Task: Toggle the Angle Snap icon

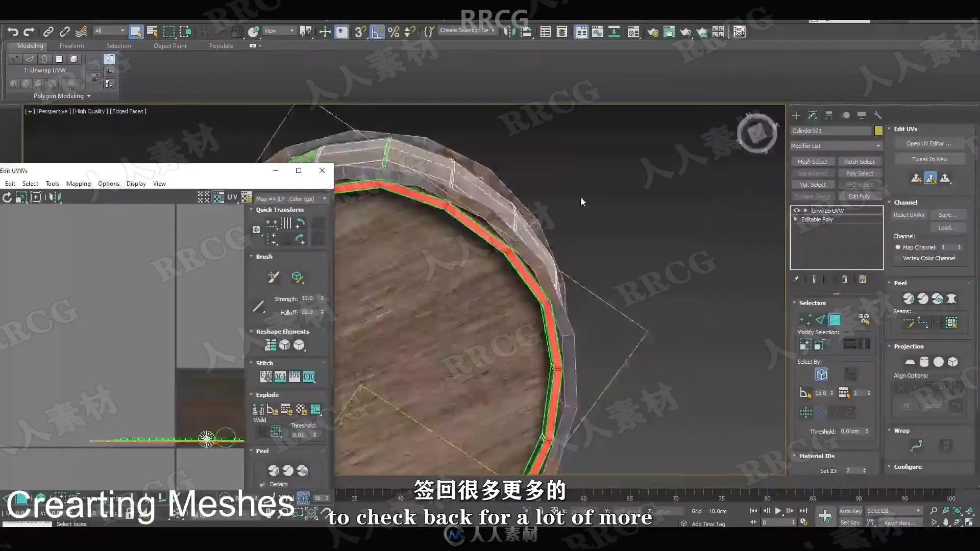Action: [377, 32]
